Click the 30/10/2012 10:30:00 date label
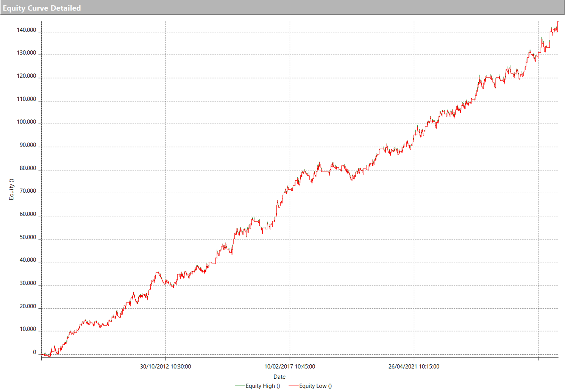 tap(166, 366)
